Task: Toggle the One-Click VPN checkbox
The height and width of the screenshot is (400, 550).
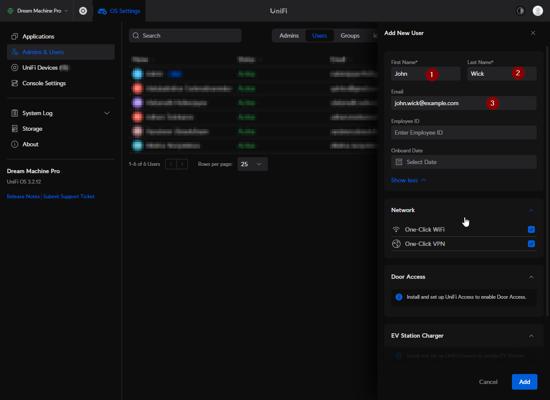Action: pos(531,244)
